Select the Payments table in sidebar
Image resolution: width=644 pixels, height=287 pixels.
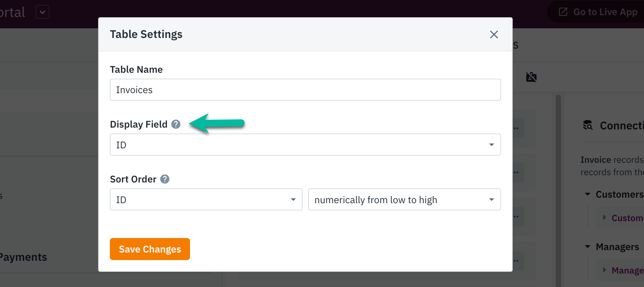(x=23, y=257)
